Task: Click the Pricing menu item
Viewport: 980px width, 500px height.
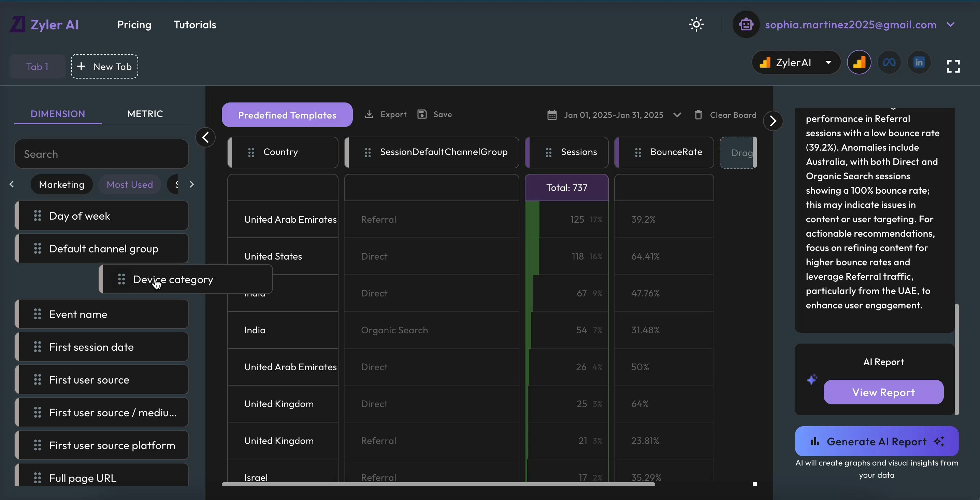Action: (134, 25)
